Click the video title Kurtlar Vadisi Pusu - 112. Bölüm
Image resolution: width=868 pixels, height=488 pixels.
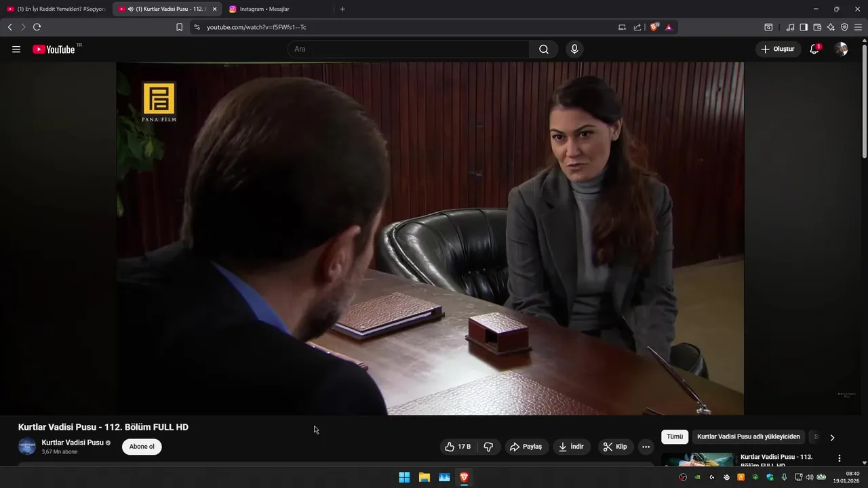point(103,427)
